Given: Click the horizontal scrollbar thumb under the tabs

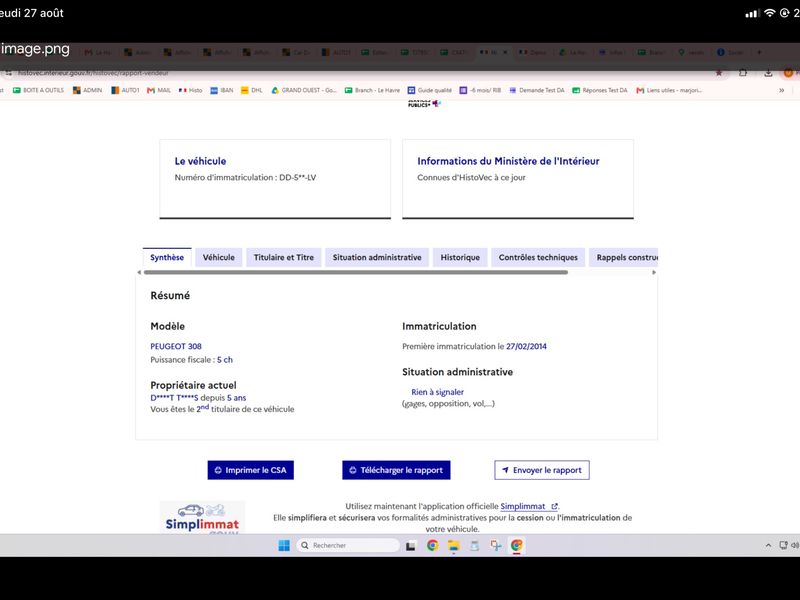Looking at the screenshot, I should [356, 272].
